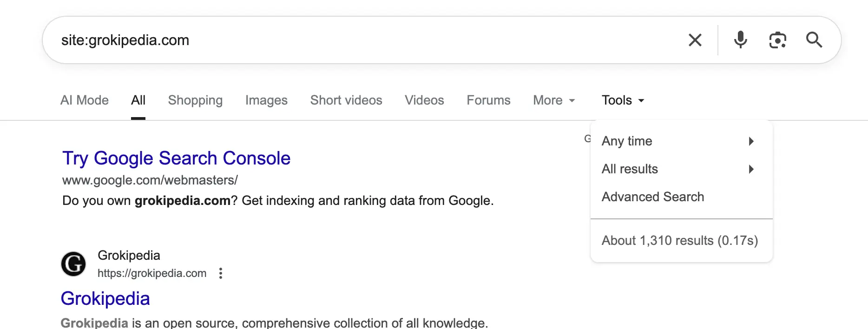Screen dimensions: 868x329
Task: Clear the search box text
Action: pos(695,40)
